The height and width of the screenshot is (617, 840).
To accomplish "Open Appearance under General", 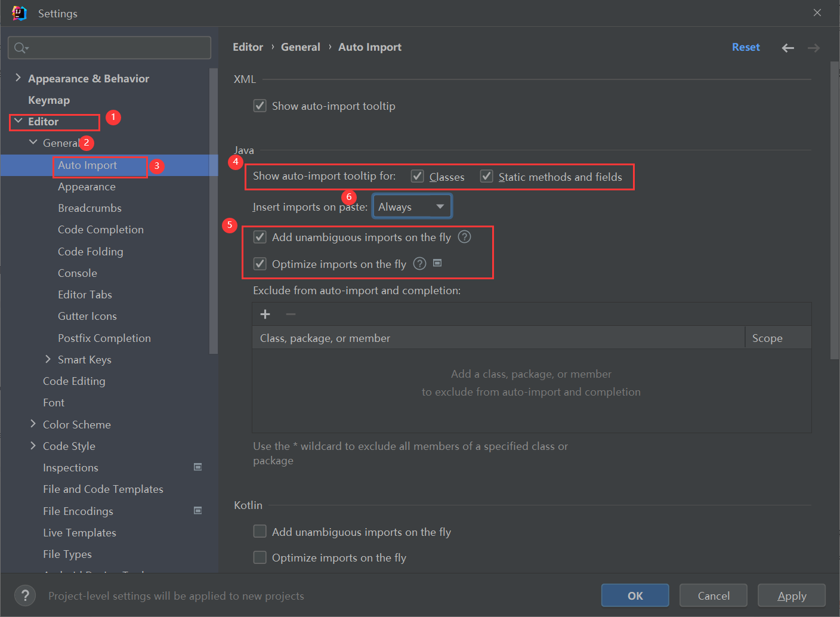I will point(87,187).
